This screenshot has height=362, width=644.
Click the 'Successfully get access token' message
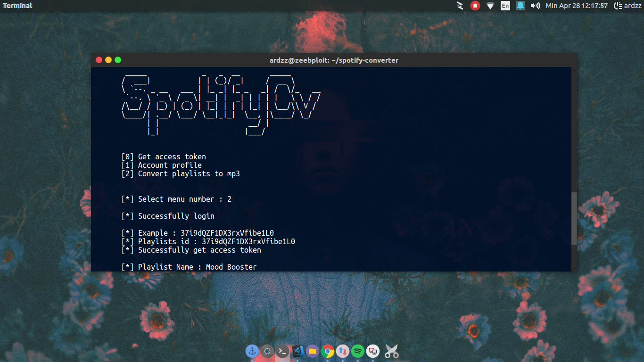point(191,250)
